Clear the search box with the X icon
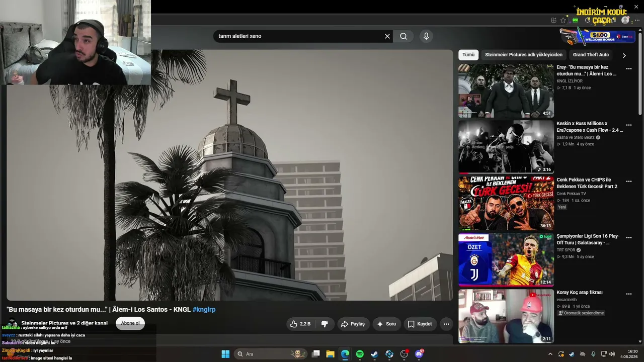Screen dimensions: 644x362 387,36
